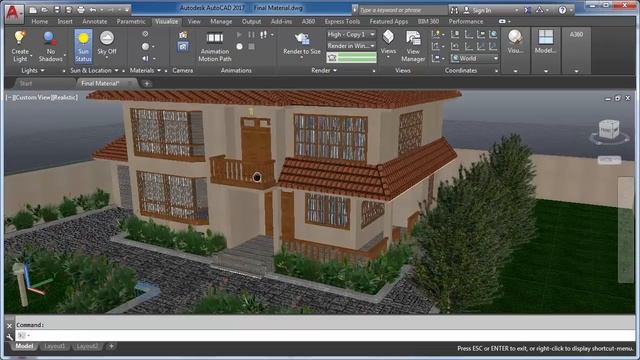Open the Annotate ribbon tab
640x360 pixels.
95,22
